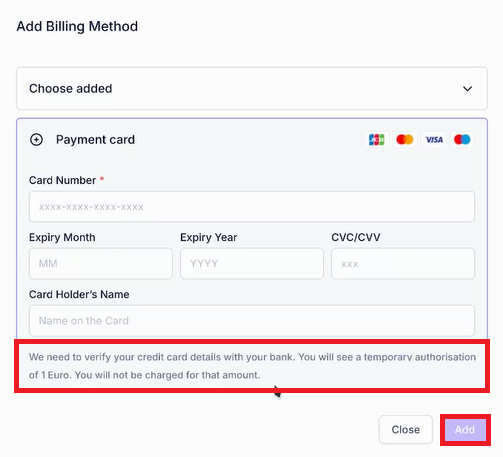Viewport: 503px width, 457px height.
Task: Click the Card Number label
Action: 62,180
